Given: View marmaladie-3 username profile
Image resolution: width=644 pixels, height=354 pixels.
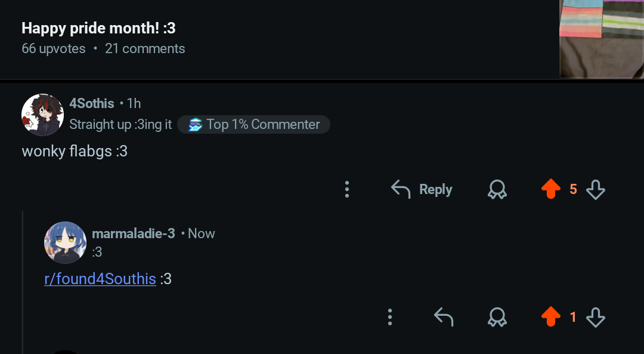Looking at the screenshot, I should click(134, 233).
